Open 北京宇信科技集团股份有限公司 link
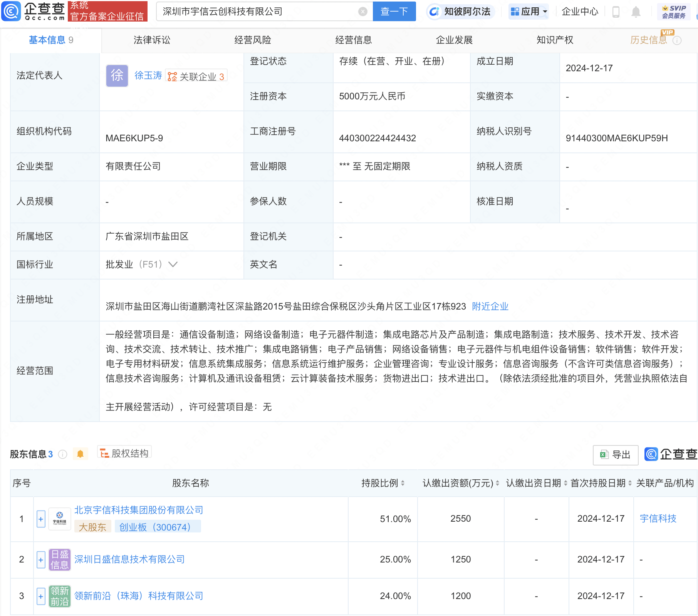 tap(139, 510)
